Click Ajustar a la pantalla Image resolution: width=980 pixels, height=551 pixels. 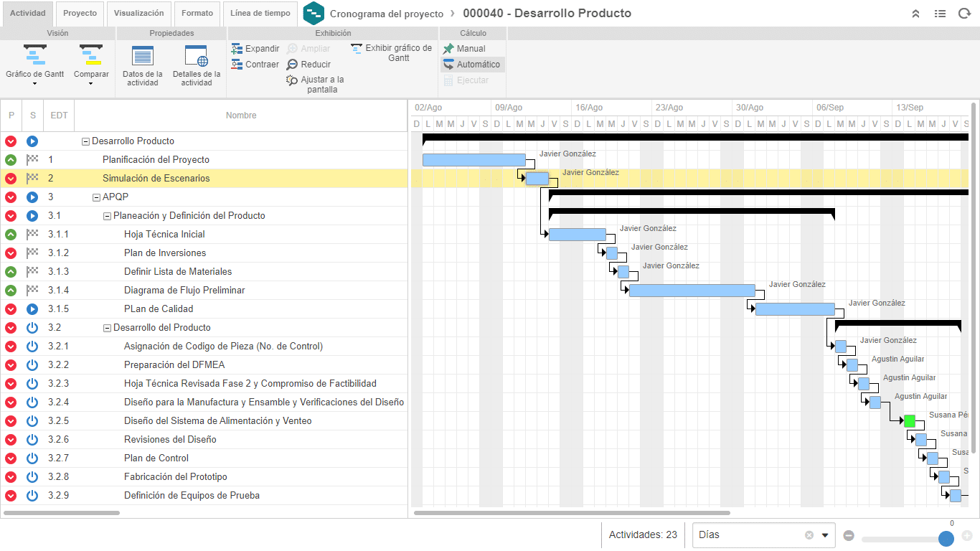click(x=316, y=85)
